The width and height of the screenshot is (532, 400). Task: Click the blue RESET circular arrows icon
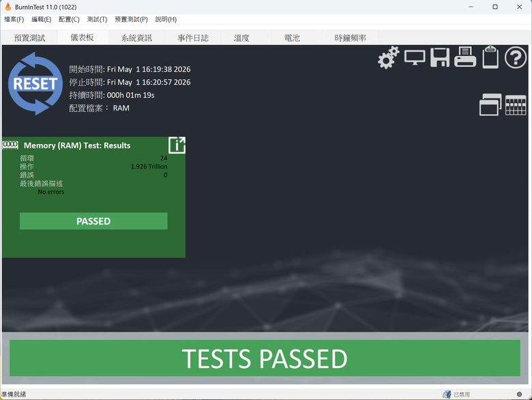pos(35,83)
